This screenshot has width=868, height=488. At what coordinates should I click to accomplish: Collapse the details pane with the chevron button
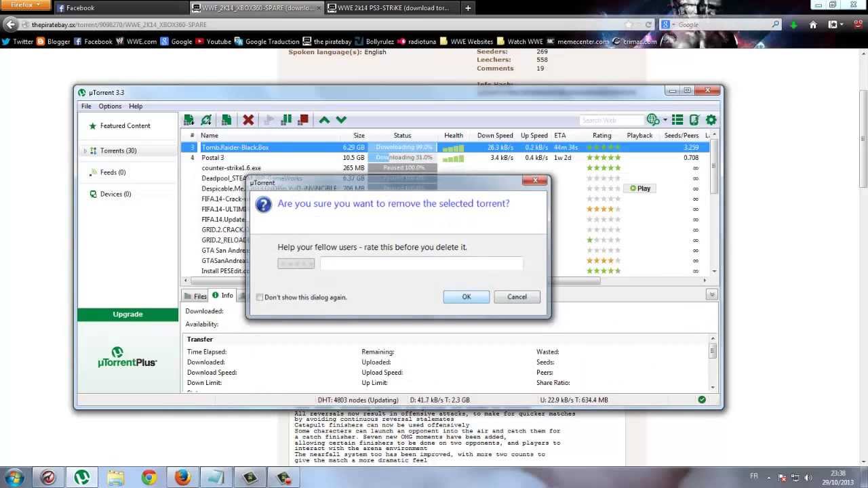(x=712, y=295)
